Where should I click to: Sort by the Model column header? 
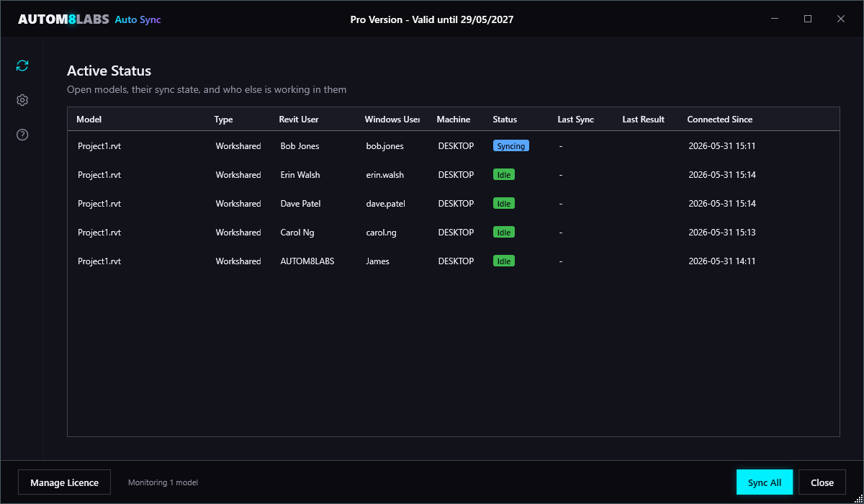coord(89,120)
